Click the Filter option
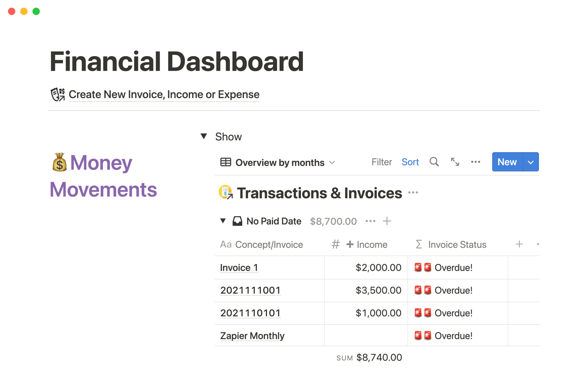The width and height of the screenshot is (588, 368). (x=382, y=162)
